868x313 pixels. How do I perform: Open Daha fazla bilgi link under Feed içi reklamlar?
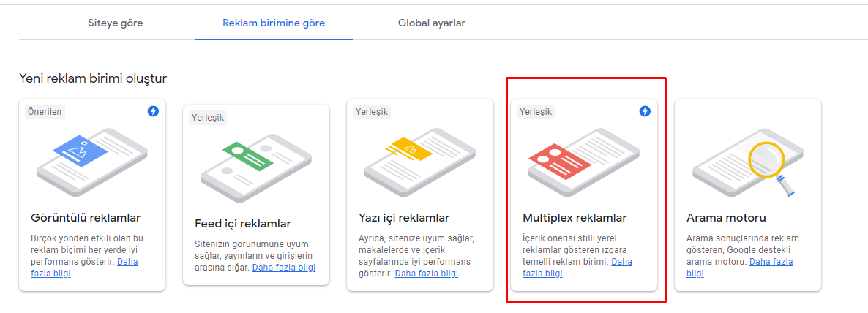coord(284,268)
